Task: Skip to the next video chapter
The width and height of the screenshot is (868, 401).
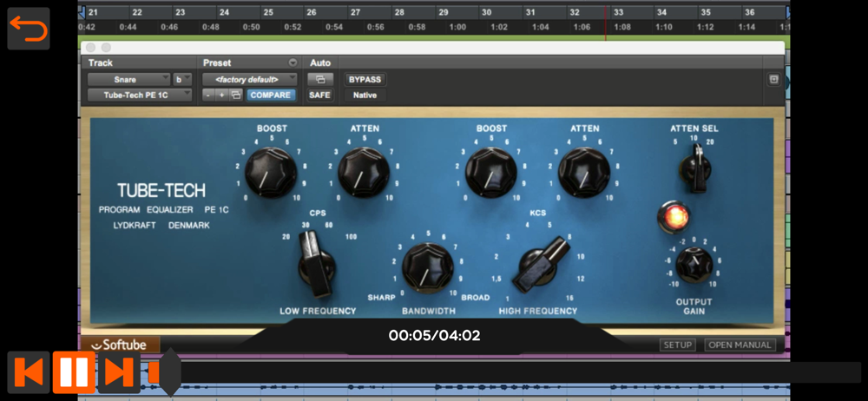Action: pyautogui.click(x=119, y=372)
